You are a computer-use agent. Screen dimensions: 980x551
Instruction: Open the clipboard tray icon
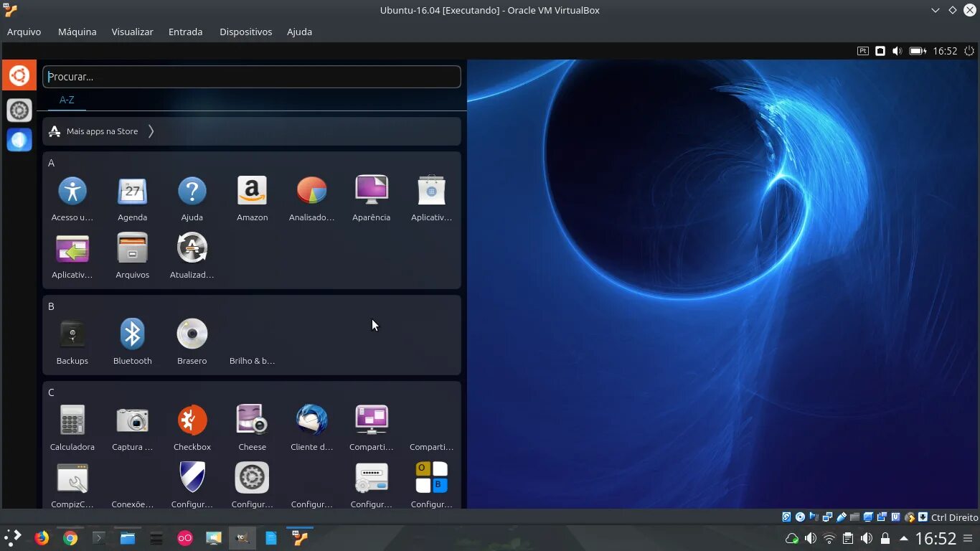[x=848, y=538]
